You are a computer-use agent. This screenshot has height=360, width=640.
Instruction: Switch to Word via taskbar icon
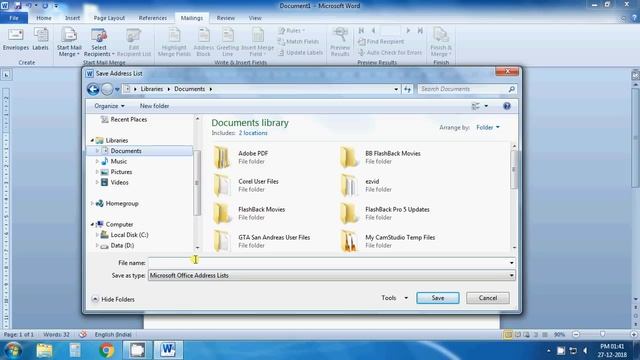[168, 350]
